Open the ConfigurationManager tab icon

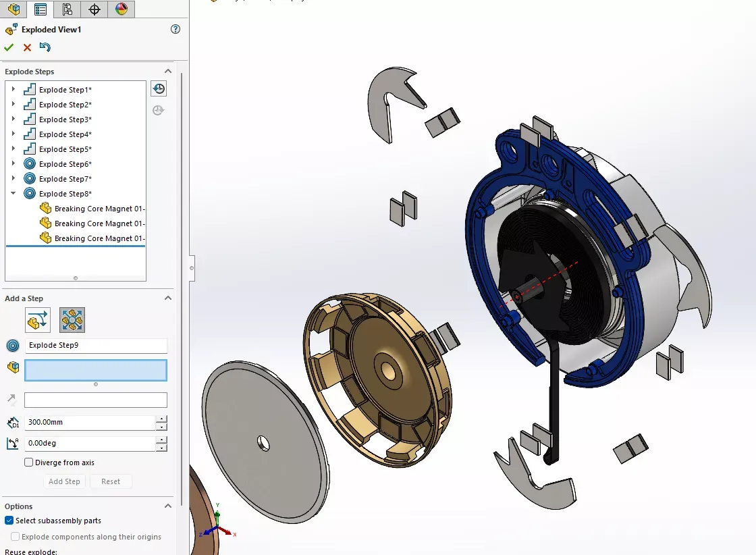point(67,9)
